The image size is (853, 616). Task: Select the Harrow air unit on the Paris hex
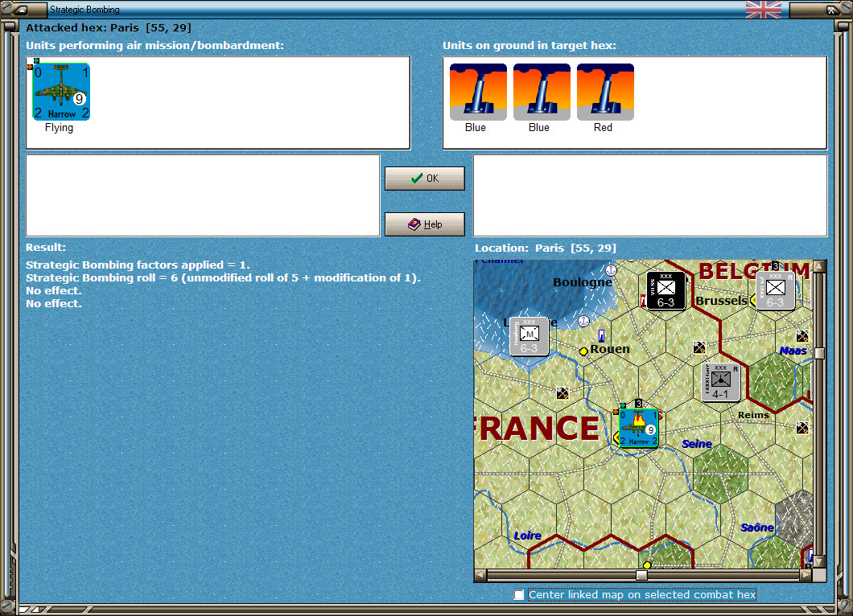[639, 429]
